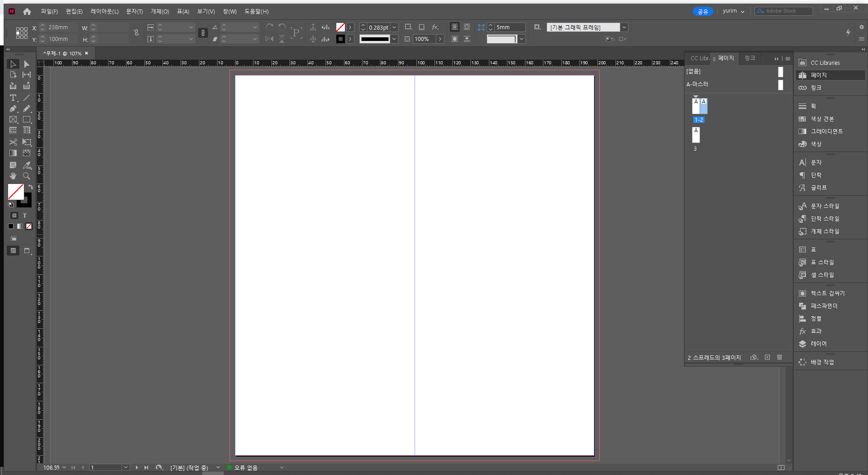868x475 pixels.
Task: Click the stroke color swatch in control bar
Action: (x=340, y=39)
